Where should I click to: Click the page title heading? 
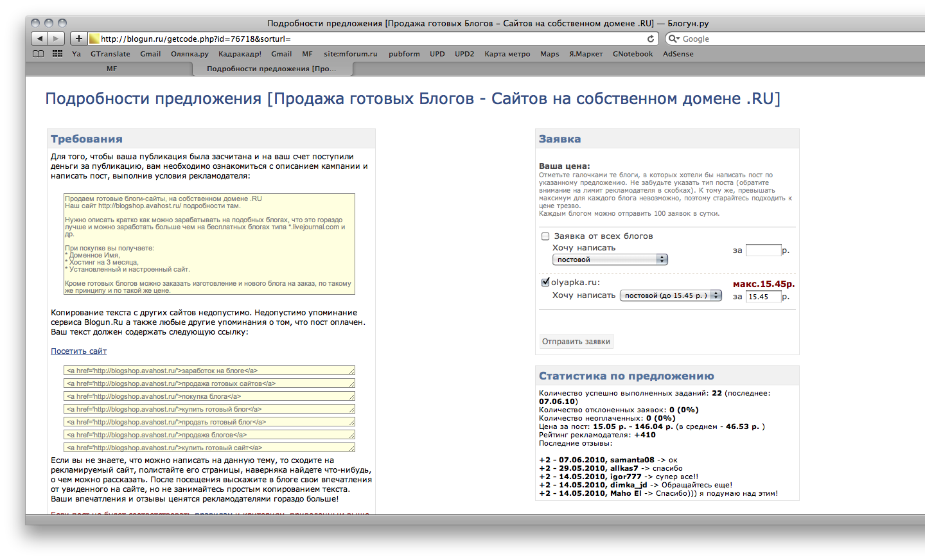[412, 99]
